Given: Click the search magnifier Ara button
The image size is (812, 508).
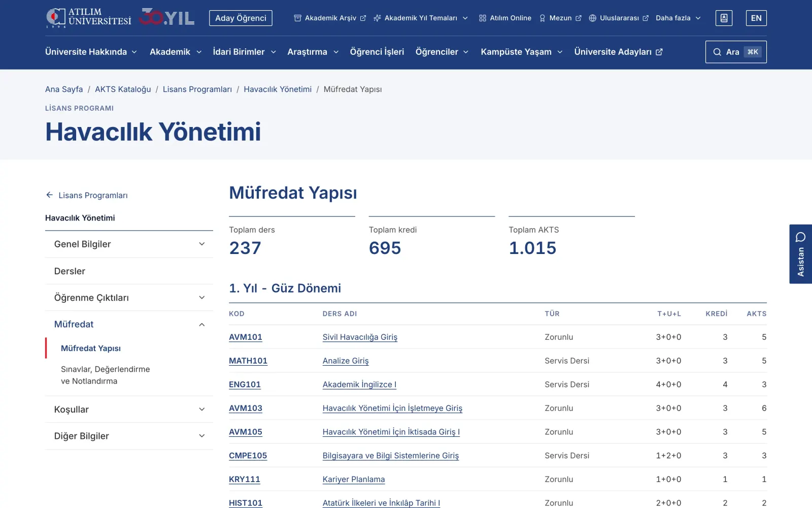Looking at the screenshot, I should pyautogui.click(x=736, y=52).
